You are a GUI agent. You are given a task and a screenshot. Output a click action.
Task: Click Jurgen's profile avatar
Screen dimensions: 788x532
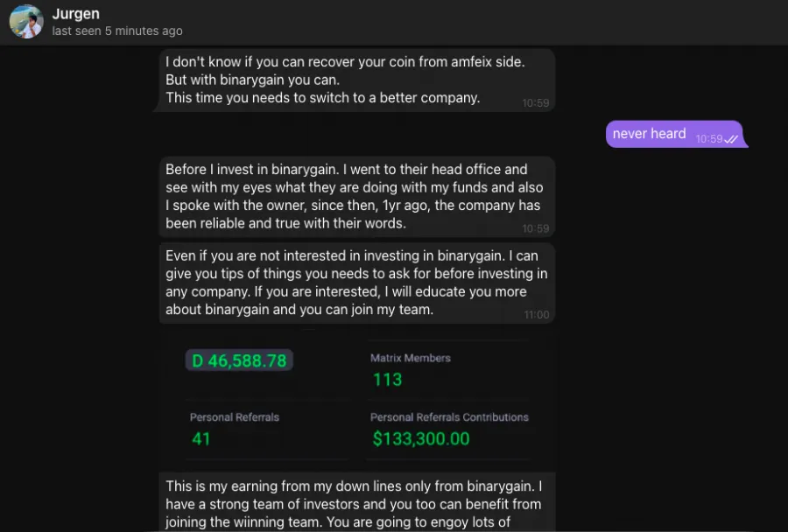[26, 22]
